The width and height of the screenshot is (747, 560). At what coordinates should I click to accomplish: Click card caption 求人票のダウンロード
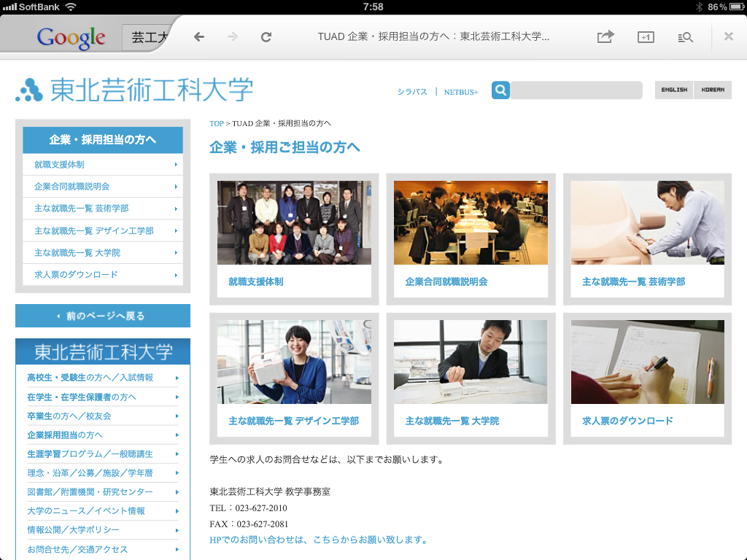pyautogui.click(x=627, y=421)
